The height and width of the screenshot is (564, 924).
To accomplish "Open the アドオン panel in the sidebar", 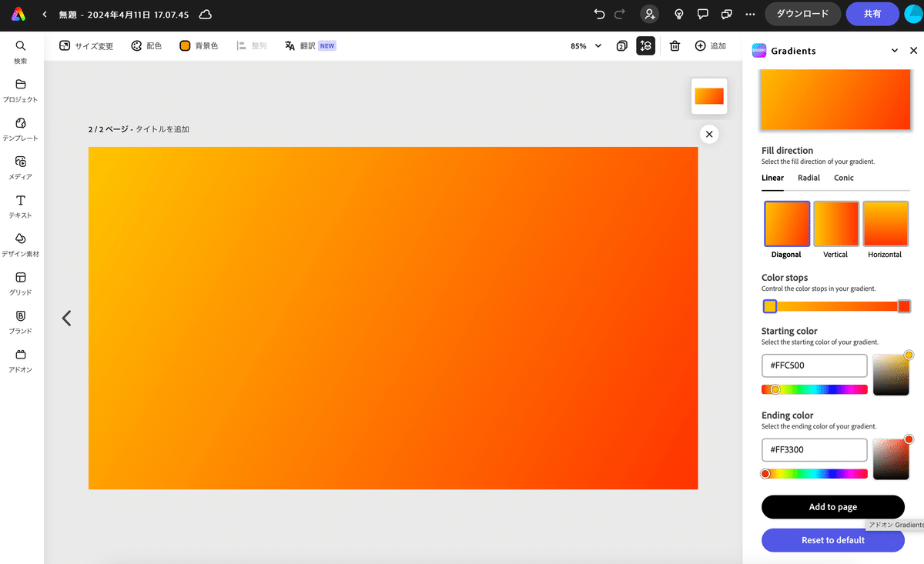I will click(x=21, y=358).
